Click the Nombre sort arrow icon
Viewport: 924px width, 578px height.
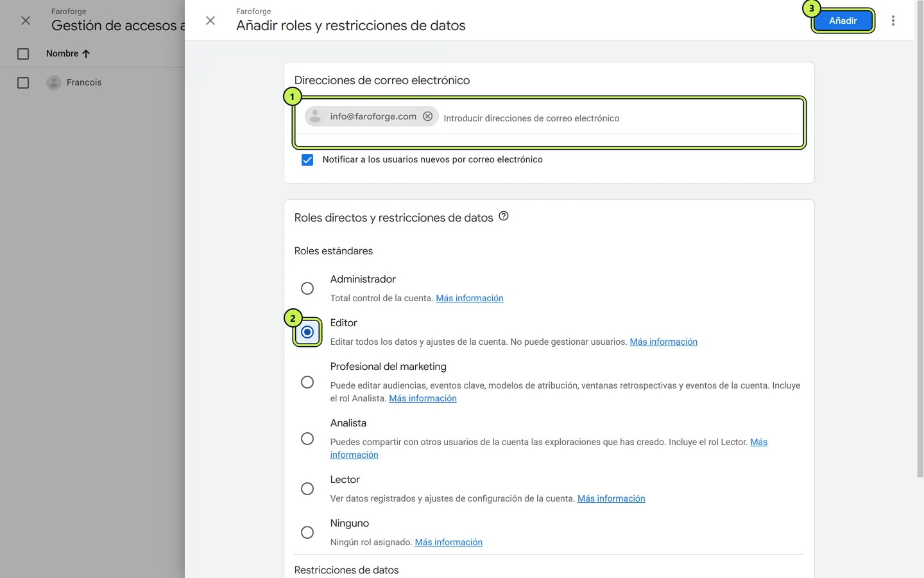click(86, 54)
